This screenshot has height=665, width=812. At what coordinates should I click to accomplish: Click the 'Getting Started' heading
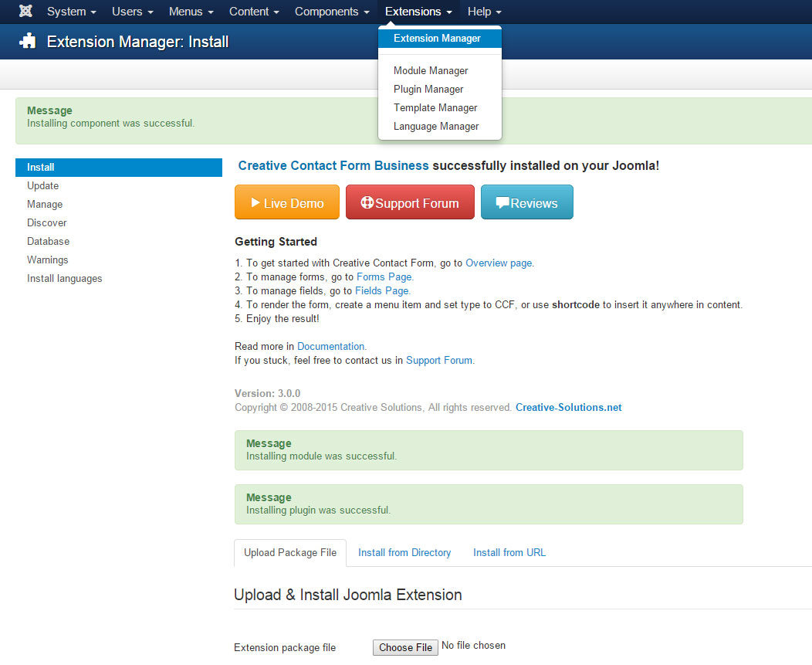(276, 242)
